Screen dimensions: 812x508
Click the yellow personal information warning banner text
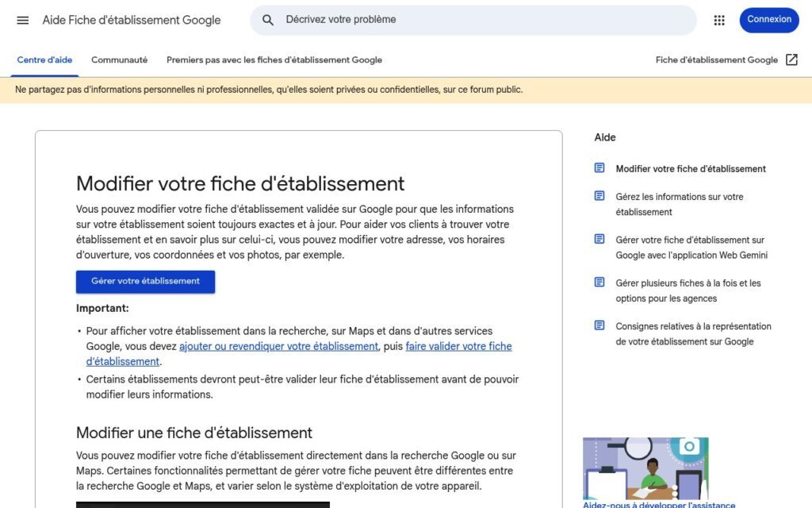pos(269,90)
